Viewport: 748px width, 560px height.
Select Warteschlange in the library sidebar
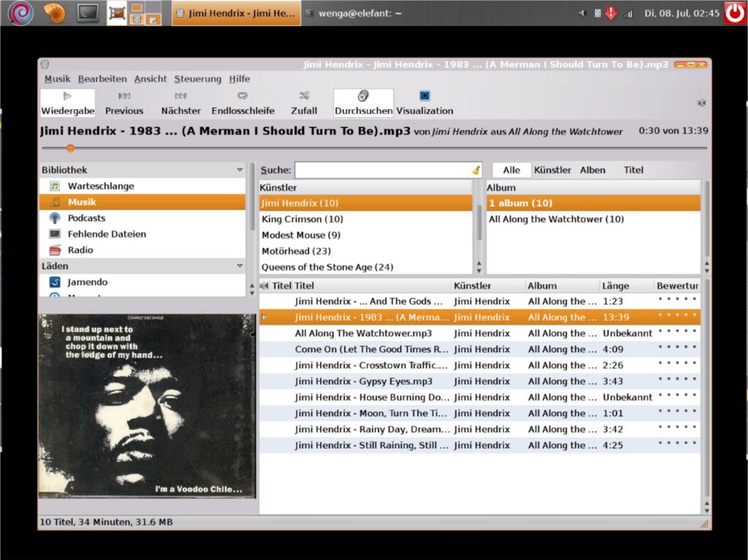coord(142,186)
